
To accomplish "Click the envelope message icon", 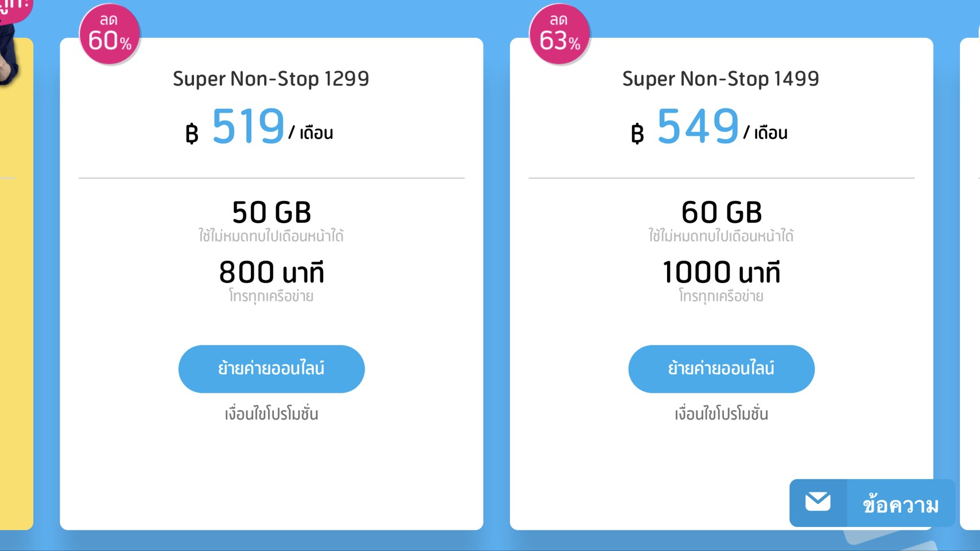I will pyautogui.click(x=818, y=503).
